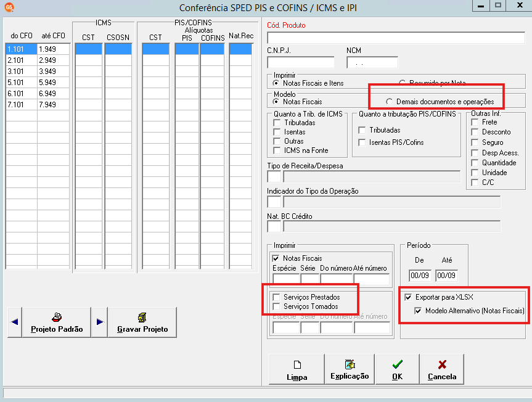
Task: Select 'Demais documentos e operações' radio option
Action: click(389, 102)
